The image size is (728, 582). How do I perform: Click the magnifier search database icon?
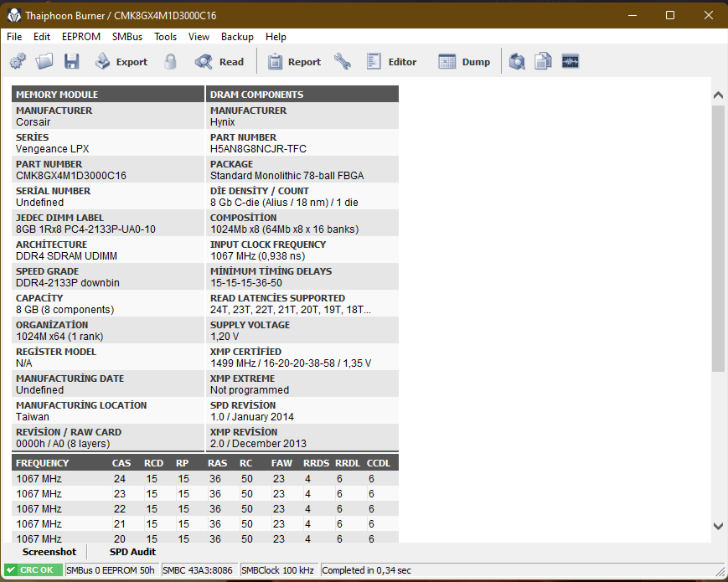(517, 61)
